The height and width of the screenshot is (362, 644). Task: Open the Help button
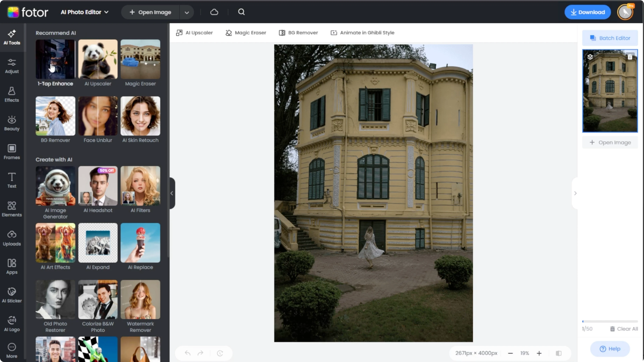pyautogui.click(x=610, y=349)
